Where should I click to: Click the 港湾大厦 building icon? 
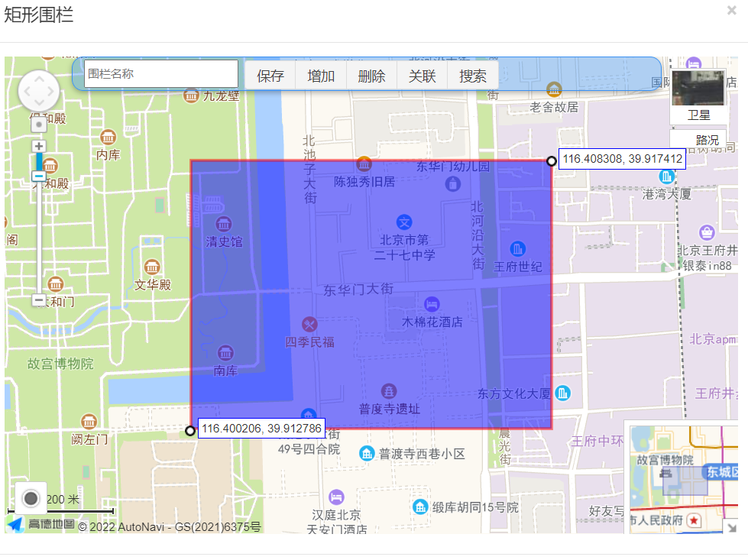tap(666, 176)
